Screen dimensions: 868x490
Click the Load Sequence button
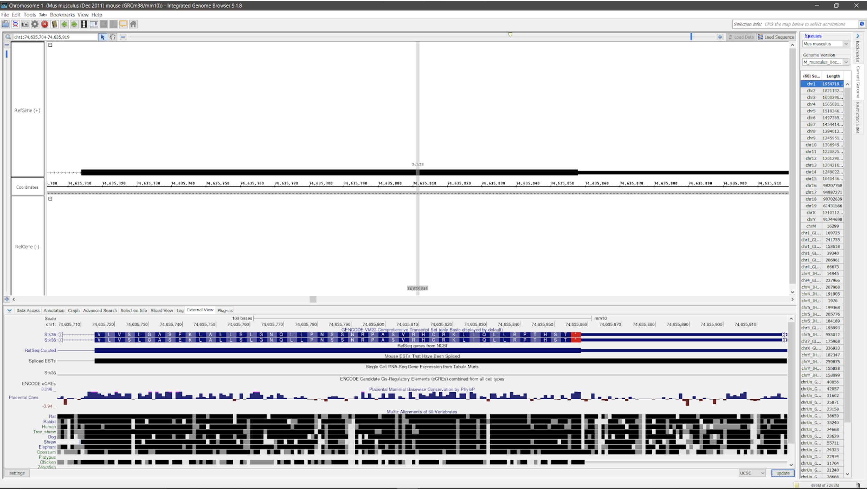[776, 37]
